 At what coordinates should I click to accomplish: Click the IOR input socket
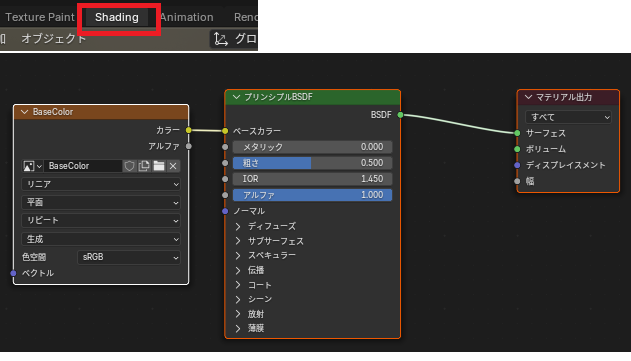(x=225, y=179)
